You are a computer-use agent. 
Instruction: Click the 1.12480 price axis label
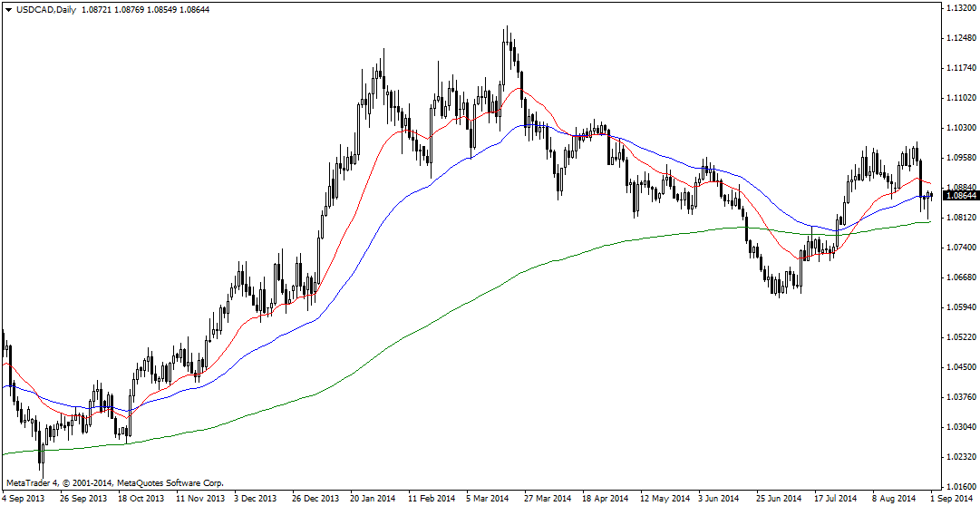pos(961,37)
